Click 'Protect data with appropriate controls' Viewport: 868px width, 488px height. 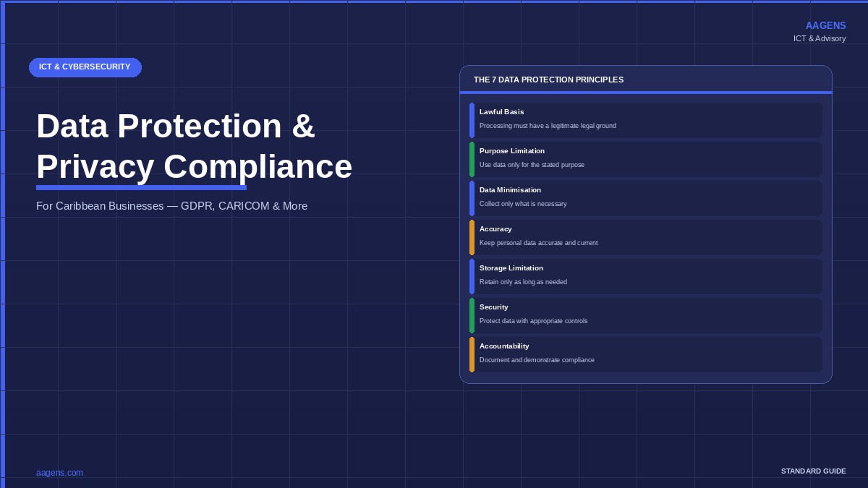(533, 321)
